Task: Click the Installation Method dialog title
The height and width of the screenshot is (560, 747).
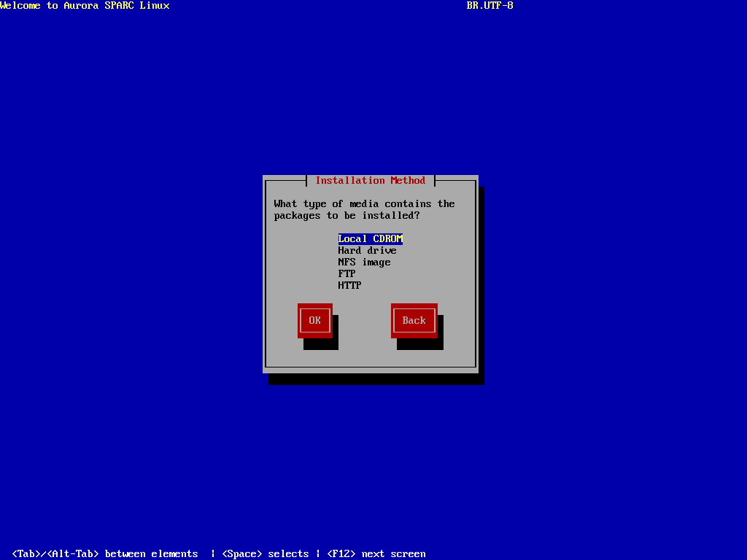Action: click(370, 181)
